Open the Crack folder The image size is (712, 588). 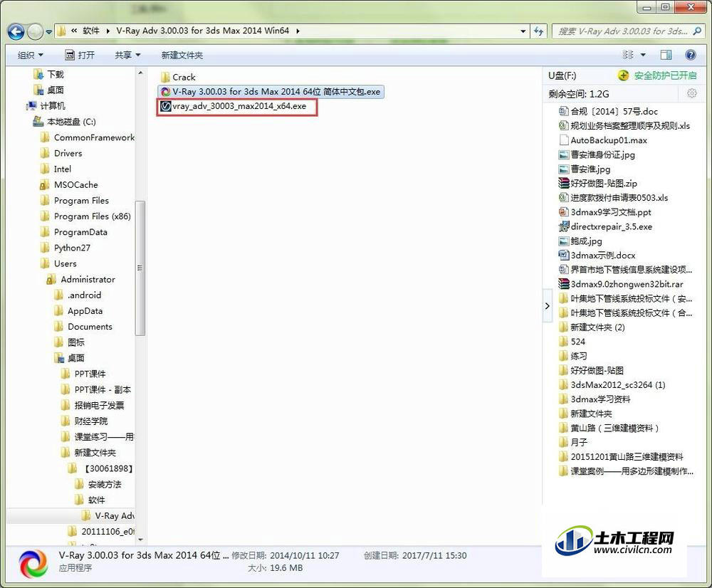coord(179,77)
